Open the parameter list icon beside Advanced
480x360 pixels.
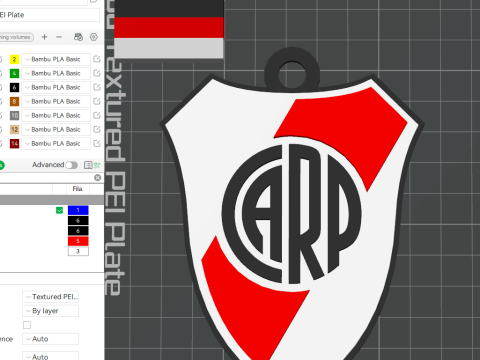click(88, 165)
